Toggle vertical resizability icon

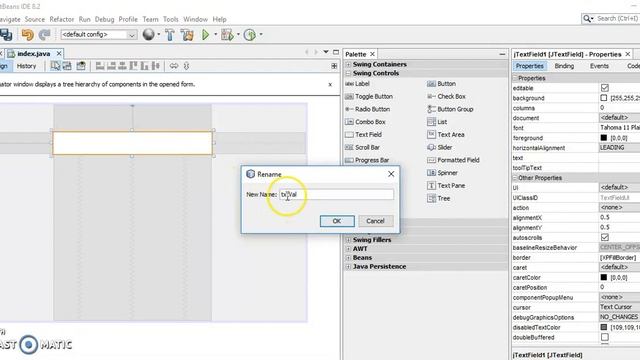click(x=187, y=66)
